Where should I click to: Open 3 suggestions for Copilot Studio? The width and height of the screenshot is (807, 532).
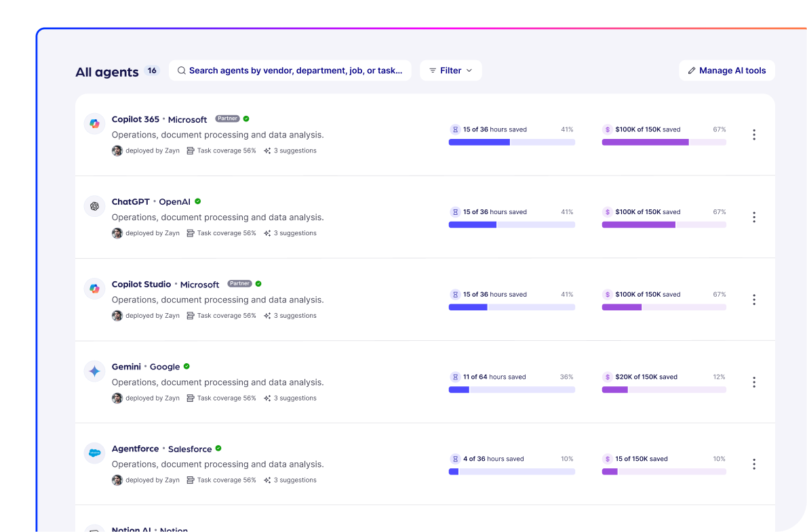[x=290, y=316]
